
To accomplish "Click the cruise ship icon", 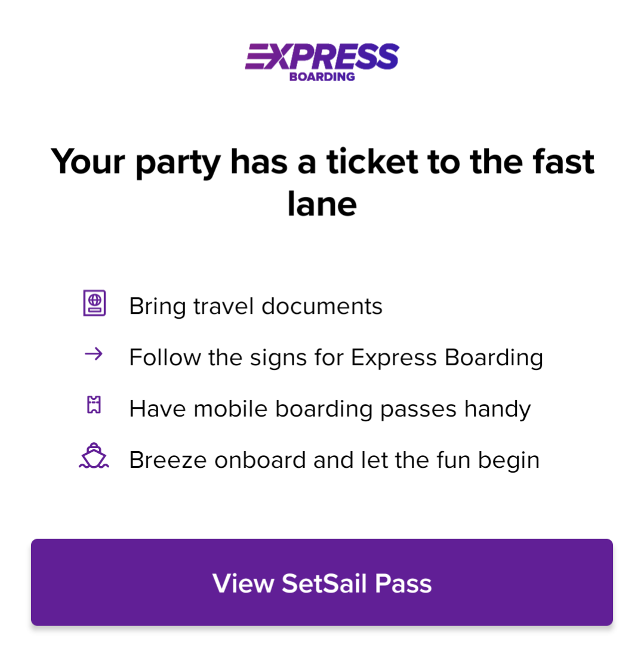I will pyautogui.click(x=94, y=456).
